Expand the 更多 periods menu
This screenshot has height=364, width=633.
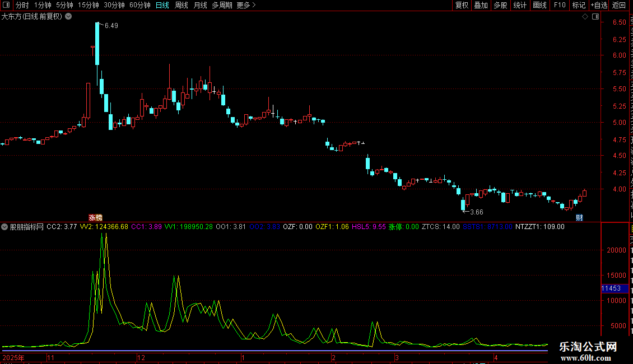tap(246, 5)
